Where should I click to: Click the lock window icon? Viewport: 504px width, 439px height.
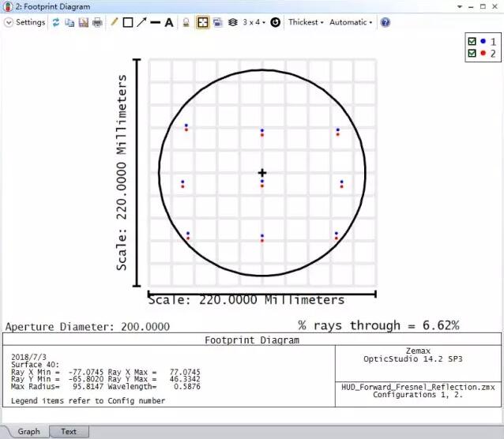point(186,22)
